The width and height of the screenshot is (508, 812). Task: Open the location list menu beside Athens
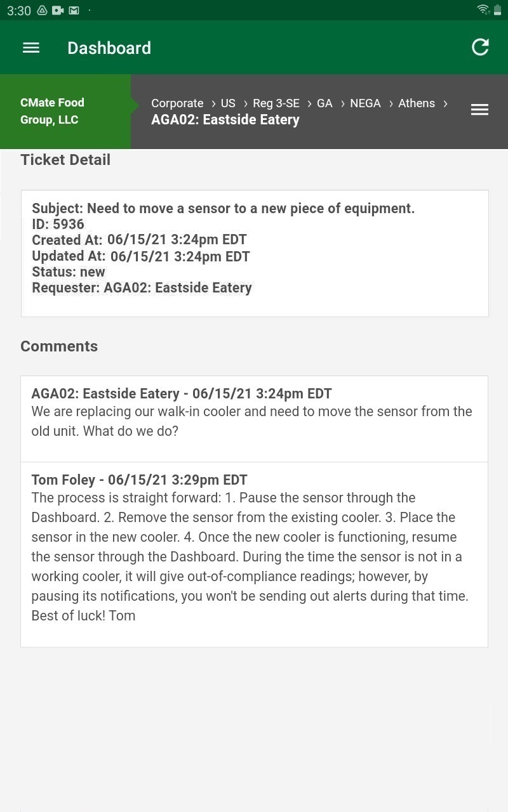point(479,110)
